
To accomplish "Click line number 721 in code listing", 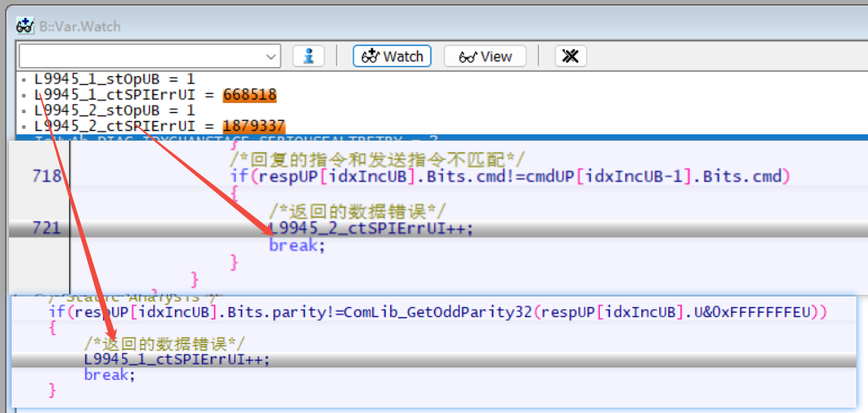I will point(47,228).
